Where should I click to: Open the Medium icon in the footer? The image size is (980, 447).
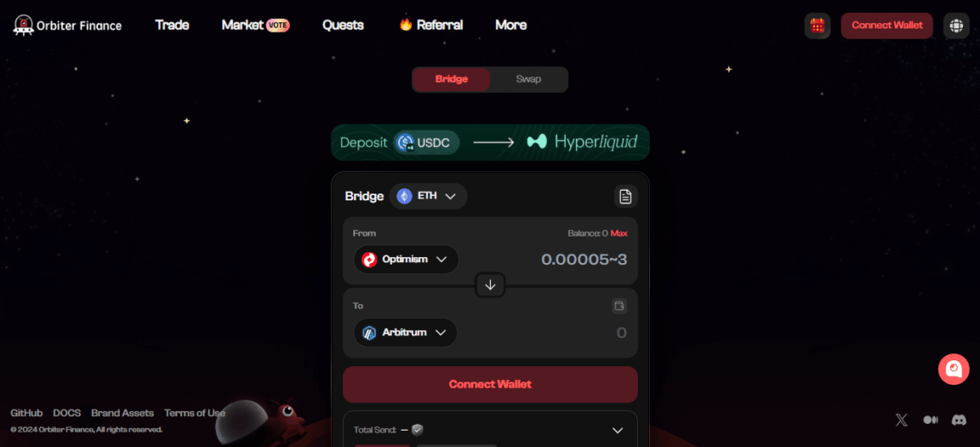coord(930,420)
